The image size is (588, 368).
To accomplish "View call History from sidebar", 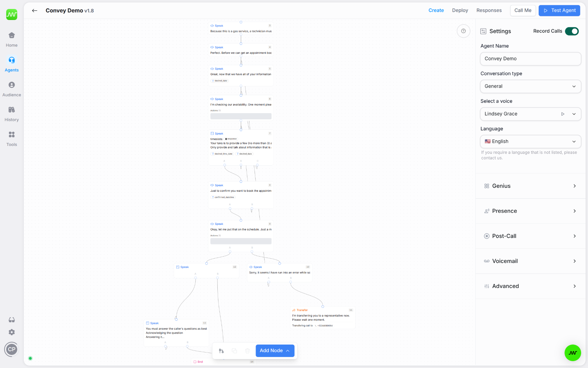I will click(x=11, y=114).
